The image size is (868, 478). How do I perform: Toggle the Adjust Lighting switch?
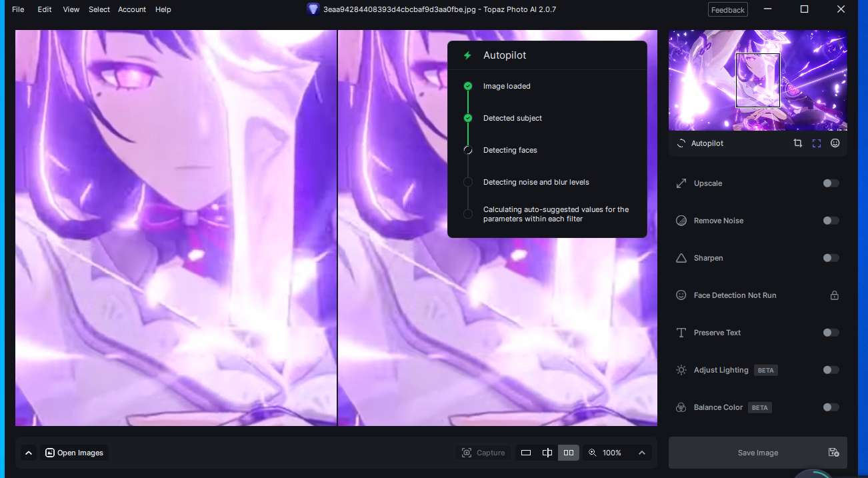[x=831, y=370]
